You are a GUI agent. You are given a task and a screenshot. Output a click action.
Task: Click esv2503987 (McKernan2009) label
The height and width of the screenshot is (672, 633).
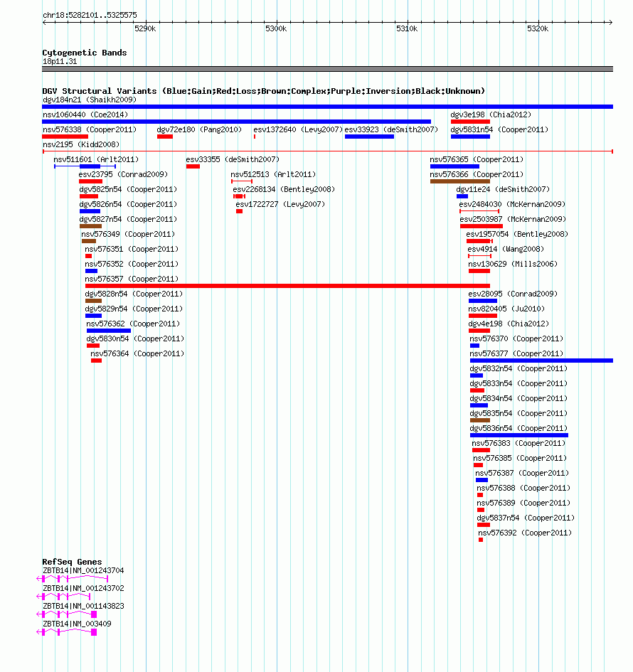(513, 220)
